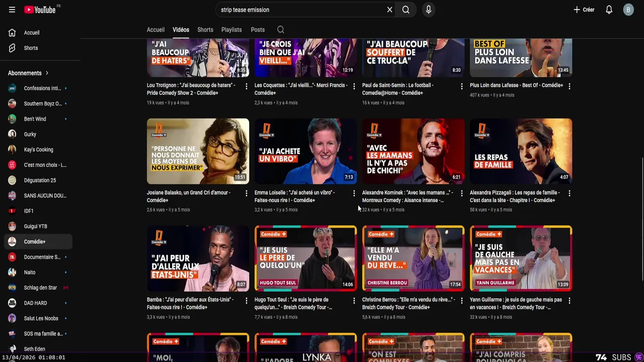Open more options for Josiane Balasko video
Image resolution: width=644 pixels, height=362 pixels.
pyautogui.click(x=246, y=194)
